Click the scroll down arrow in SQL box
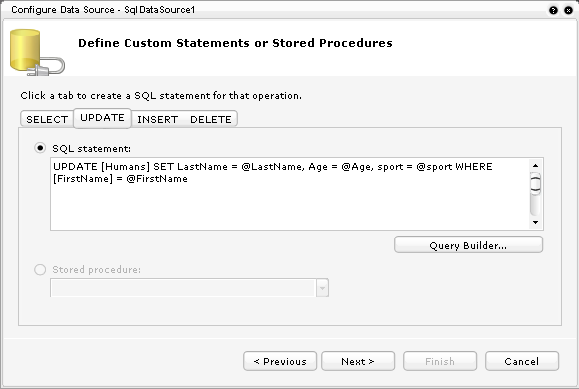 pos(535,222)
